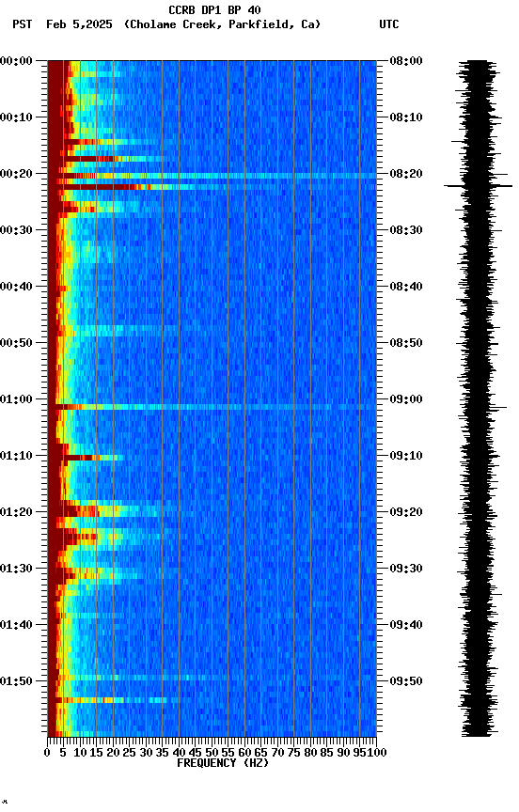
Task: Click the UTC time label 09:00
Action: [406, 399]
